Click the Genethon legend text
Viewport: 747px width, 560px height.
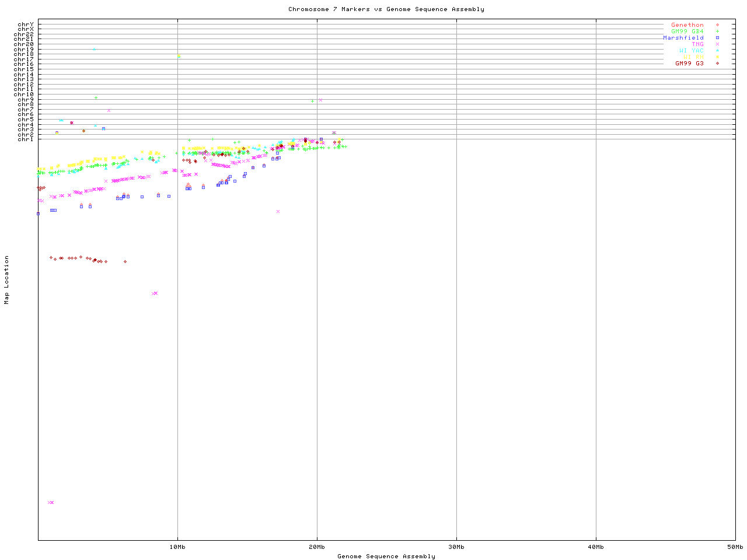pyautogui.click(x=687, y=25)
